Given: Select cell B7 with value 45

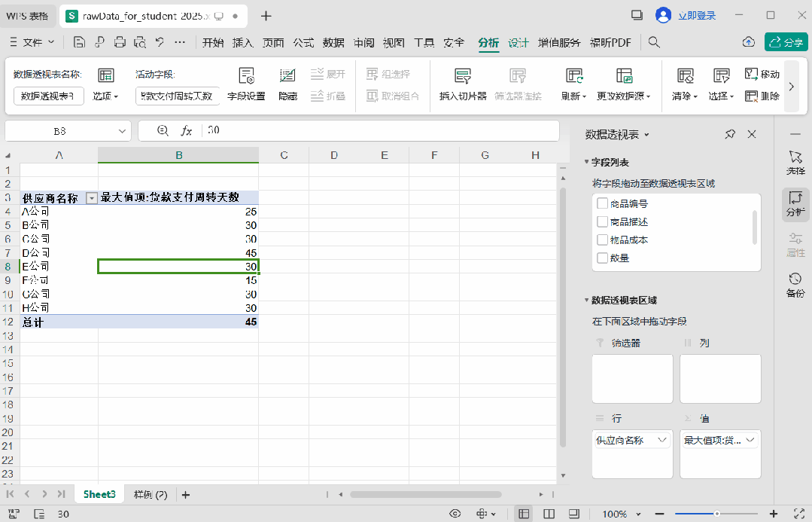Looking at the screenshot, I should point(178,253).
